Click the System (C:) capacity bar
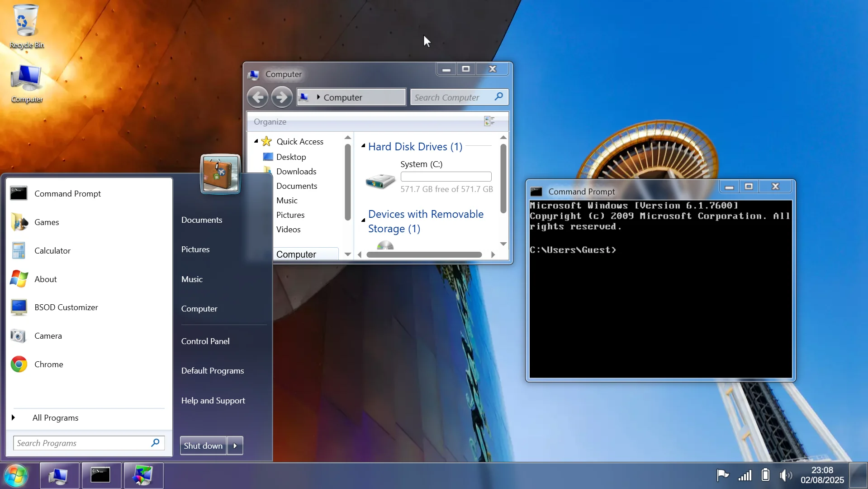The width and height of the screenshot is (868, 489). pos(446,177)
